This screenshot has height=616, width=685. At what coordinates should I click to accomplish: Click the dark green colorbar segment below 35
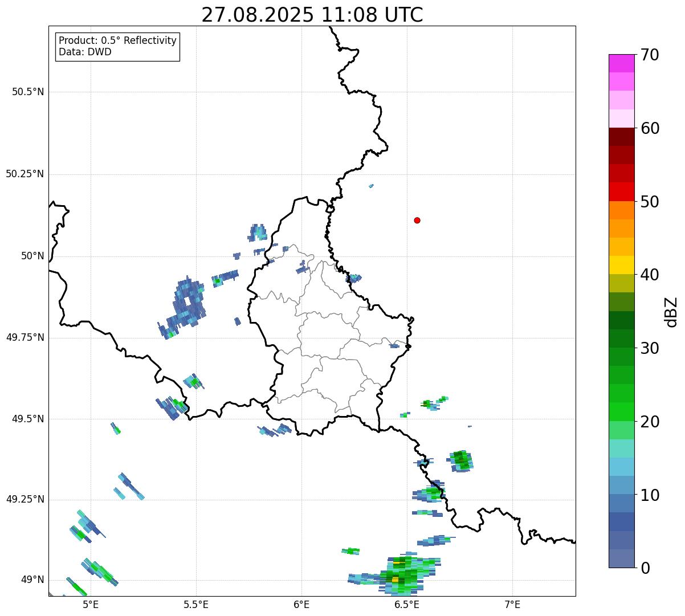(x=622, y=320)
